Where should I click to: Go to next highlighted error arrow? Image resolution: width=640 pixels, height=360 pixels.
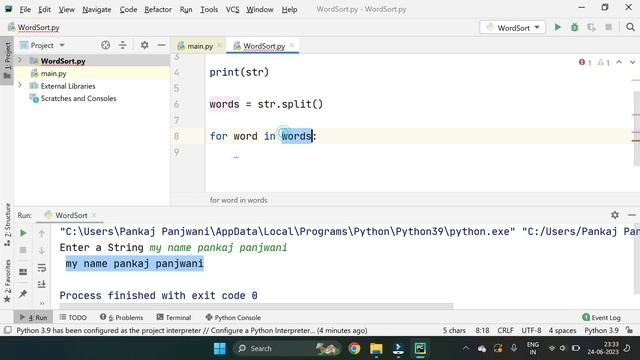click(x=632, y=62)
